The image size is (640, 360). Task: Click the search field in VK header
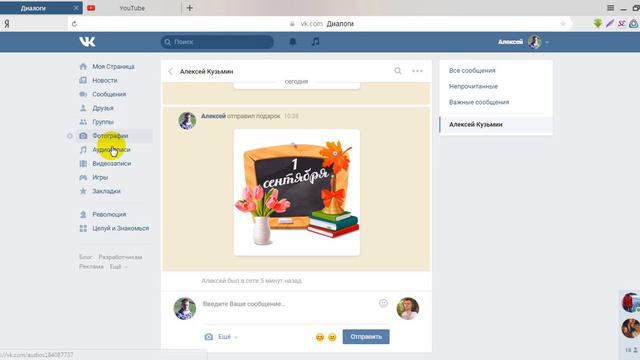217,42
